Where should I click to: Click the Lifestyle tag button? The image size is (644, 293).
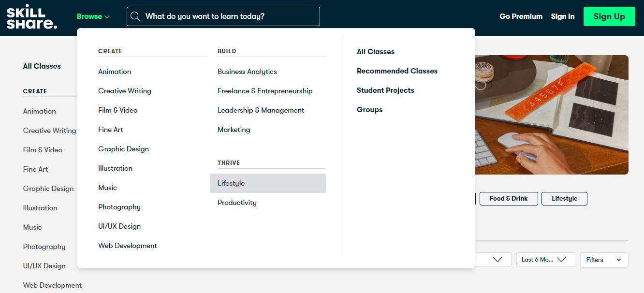[564, 199]
